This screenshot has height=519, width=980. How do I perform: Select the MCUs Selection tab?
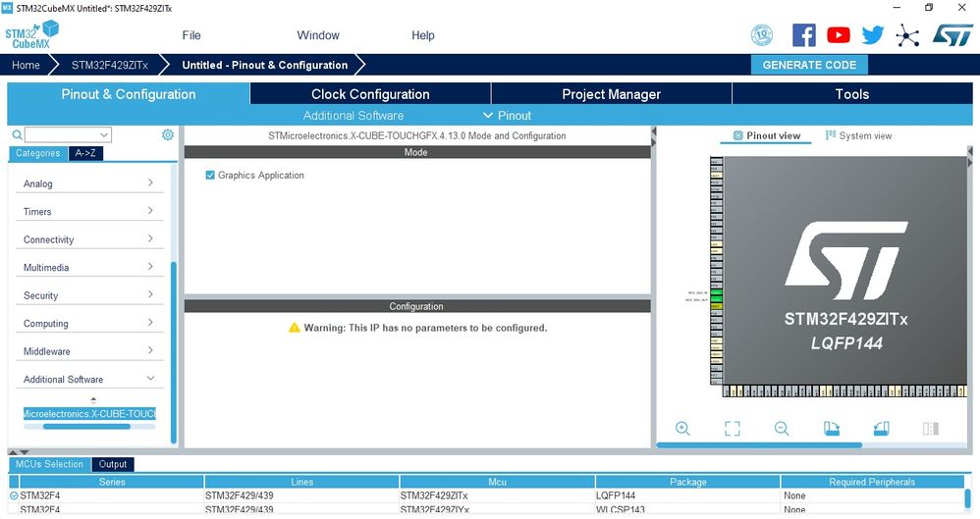(49, 464)
